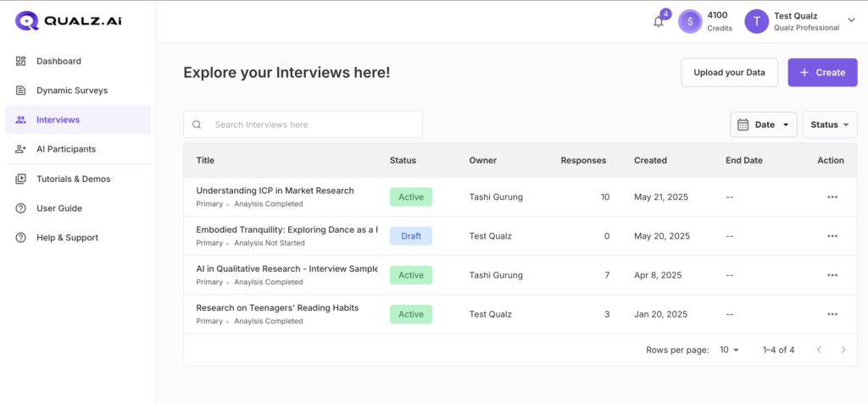Open actions menu for Embodied Tranquility draft
The height and width of the screenshot is (403, 868).
coord(832,236)
